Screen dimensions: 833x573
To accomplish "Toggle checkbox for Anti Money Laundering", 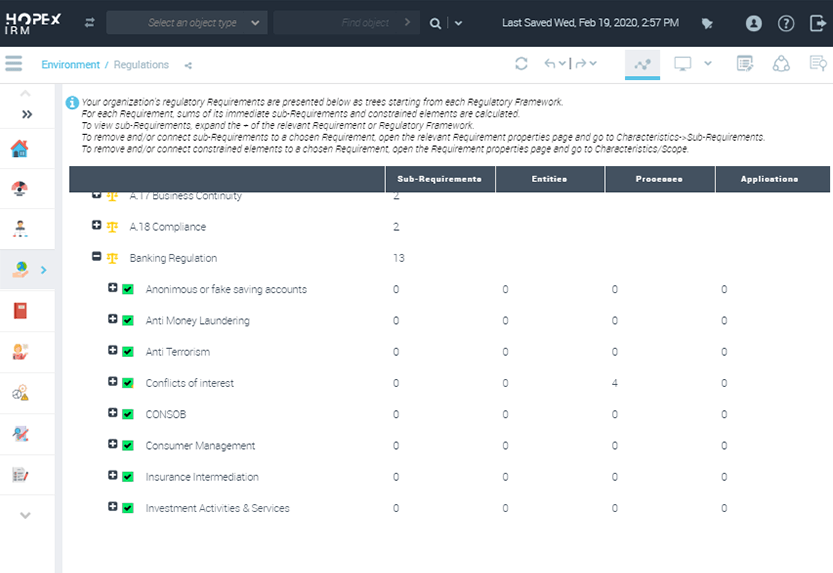I will click(x=128, y=321).
